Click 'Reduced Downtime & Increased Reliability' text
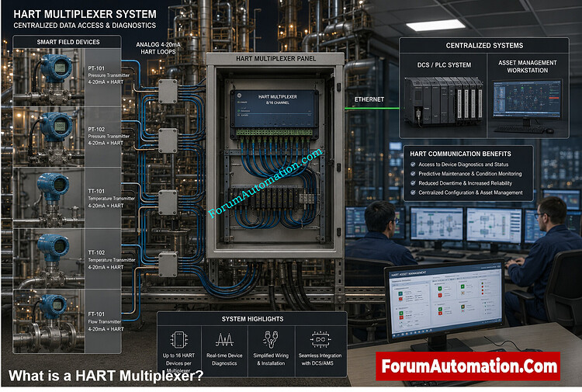The height and width of the screenshot is (392, 582). coord(465,183)
